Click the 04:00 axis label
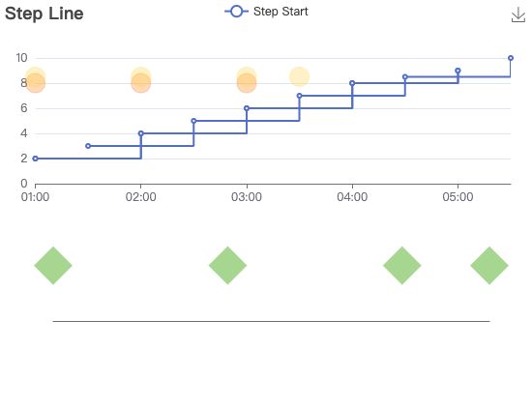The width and height of the screenshot is (532, 406). 352,197
